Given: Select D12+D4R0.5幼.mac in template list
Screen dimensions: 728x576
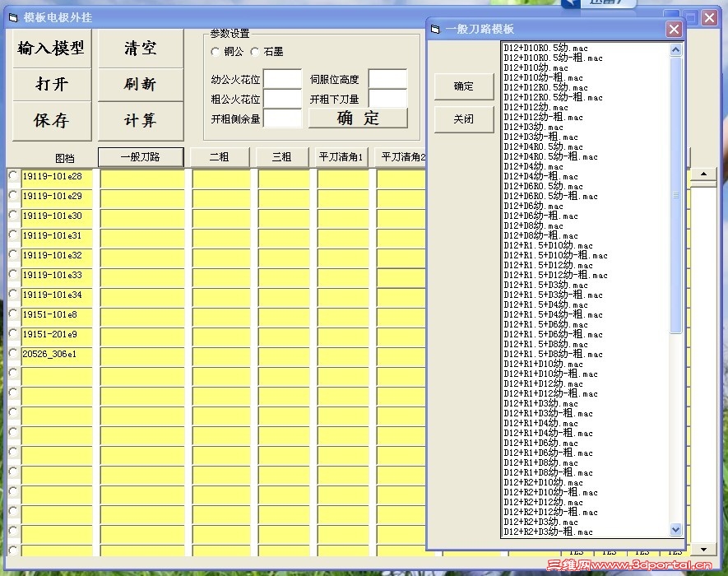Looking at the screenshot, I should [543, 146].
